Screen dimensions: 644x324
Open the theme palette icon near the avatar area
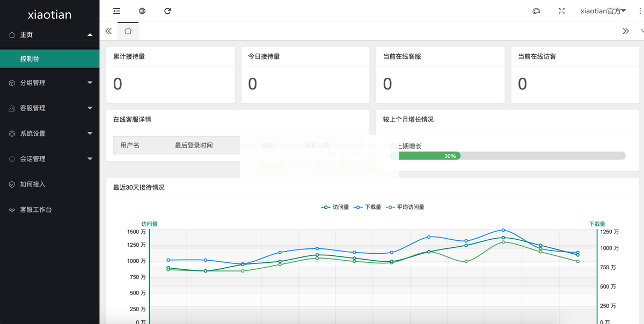coord(536,11)
